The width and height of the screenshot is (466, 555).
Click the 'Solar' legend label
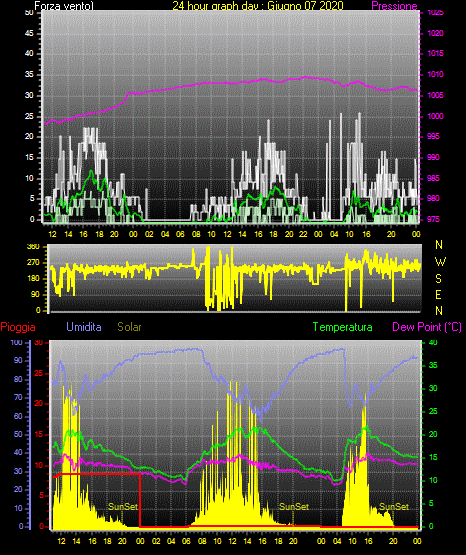point(129,327)
